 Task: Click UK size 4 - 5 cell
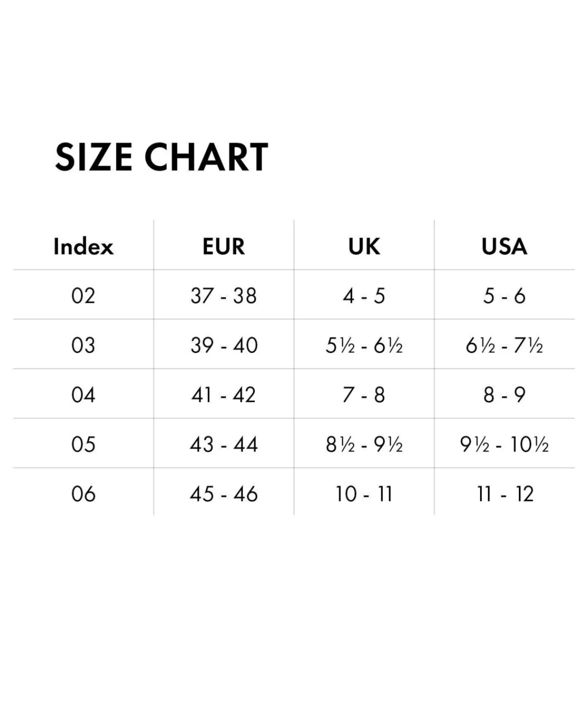click(364, 296)
